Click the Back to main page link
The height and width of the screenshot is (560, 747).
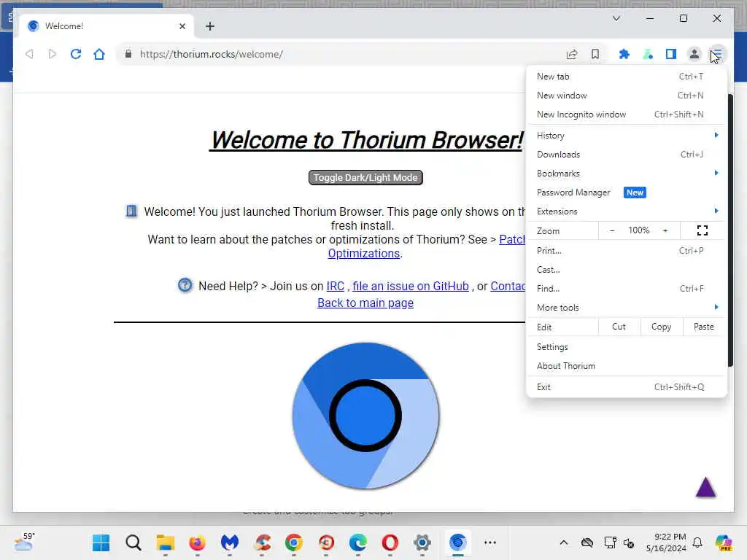365,303
